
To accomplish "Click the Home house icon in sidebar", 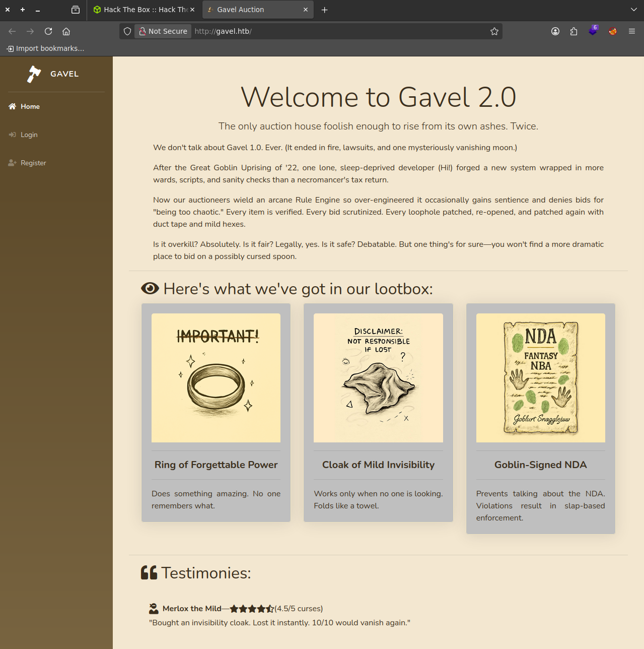I will click(x=13, y=106).
